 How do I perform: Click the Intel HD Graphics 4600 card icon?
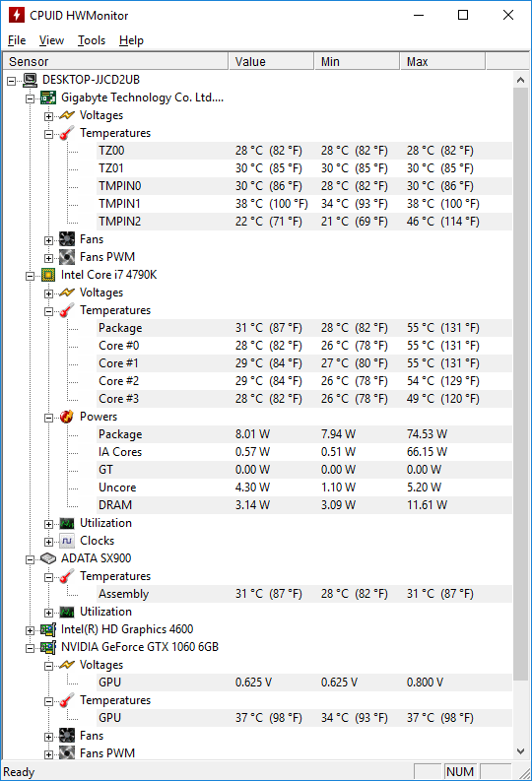click(48, 629)
